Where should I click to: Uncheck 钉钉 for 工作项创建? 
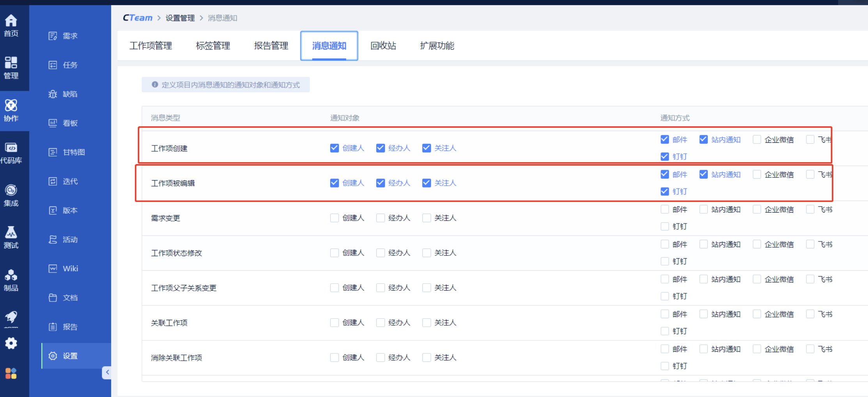coord(665,157)
